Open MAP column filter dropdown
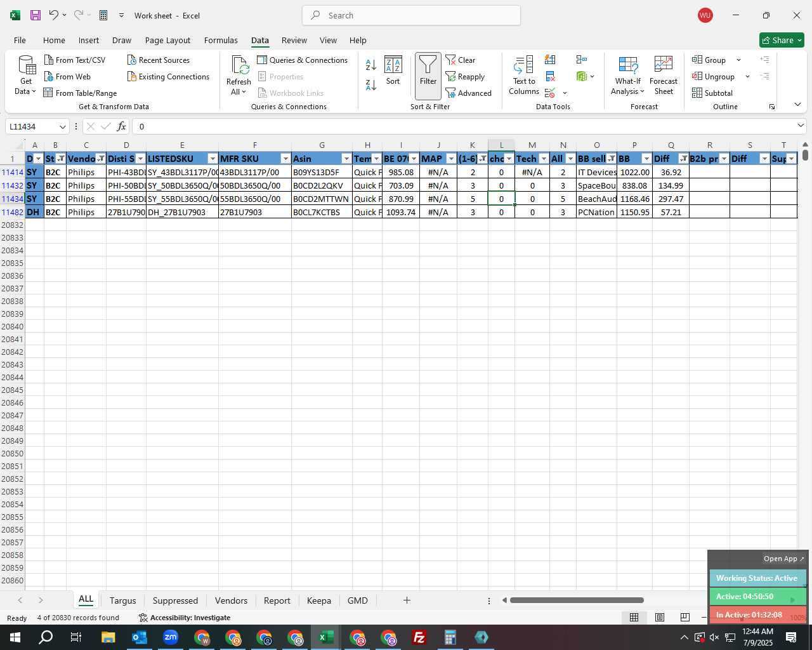Image resolution: width=812 pixels, height=650 pixels. (451, 159)
